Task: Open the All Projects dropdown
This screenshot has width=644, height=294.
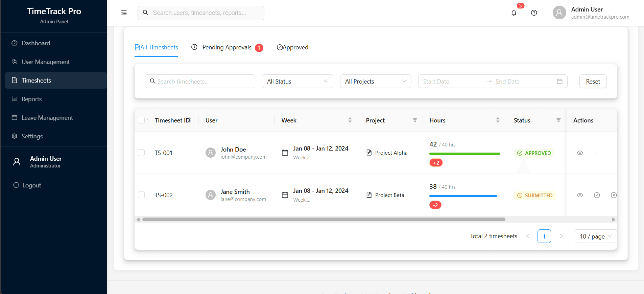Action: pos(376,81)
